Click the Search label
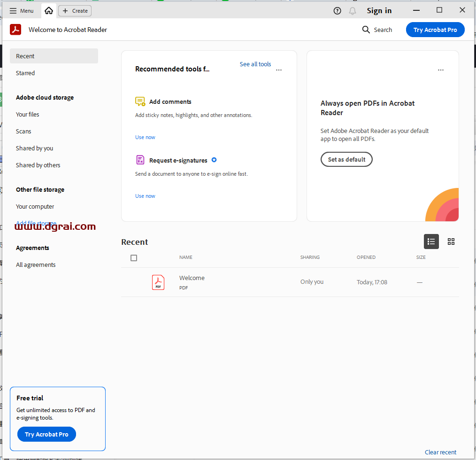 tap(383, 30)
